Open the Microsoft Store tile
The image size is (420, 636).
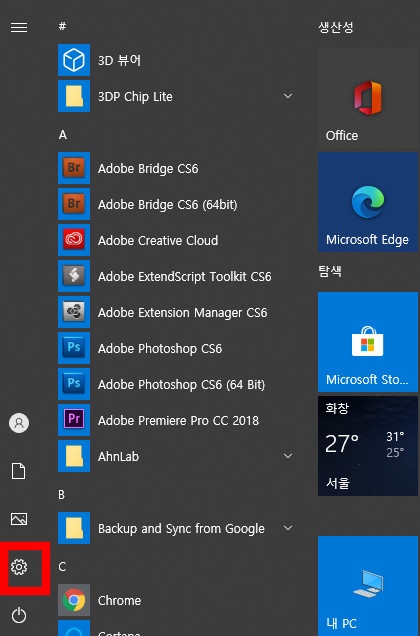click(x=368, y=342)
